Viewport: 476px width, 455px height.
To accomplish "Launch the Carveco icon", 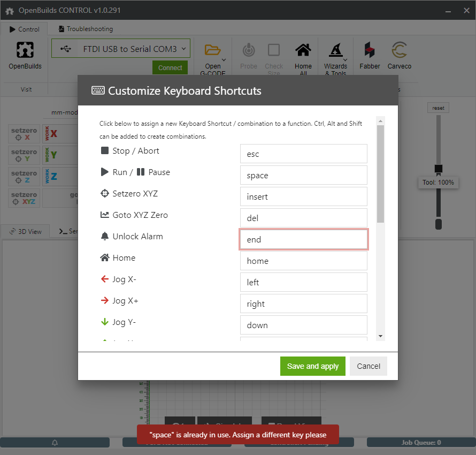I will [x=399, y=50].
